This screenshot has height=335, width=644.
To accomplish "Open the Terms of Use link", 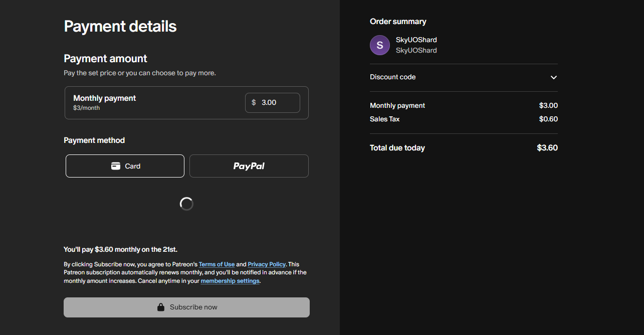I will pyautogui.click(x=217, y=264).
